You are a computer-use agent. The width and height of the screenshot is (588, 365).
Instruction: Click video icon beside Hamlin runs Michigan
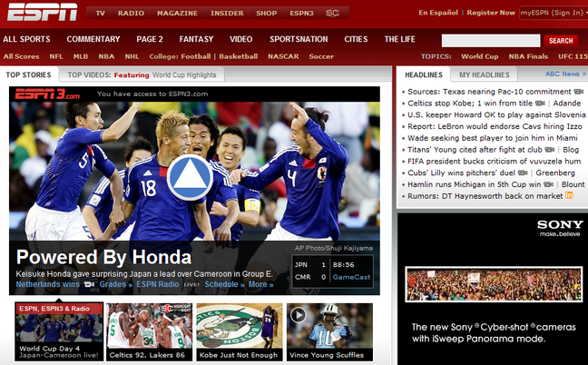(548, 184)
